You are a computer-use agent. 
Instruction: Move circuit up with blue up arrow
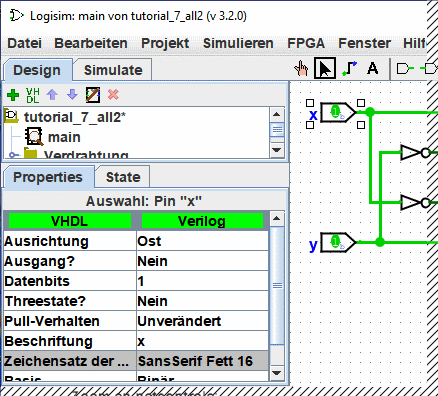tap(52, 95)
